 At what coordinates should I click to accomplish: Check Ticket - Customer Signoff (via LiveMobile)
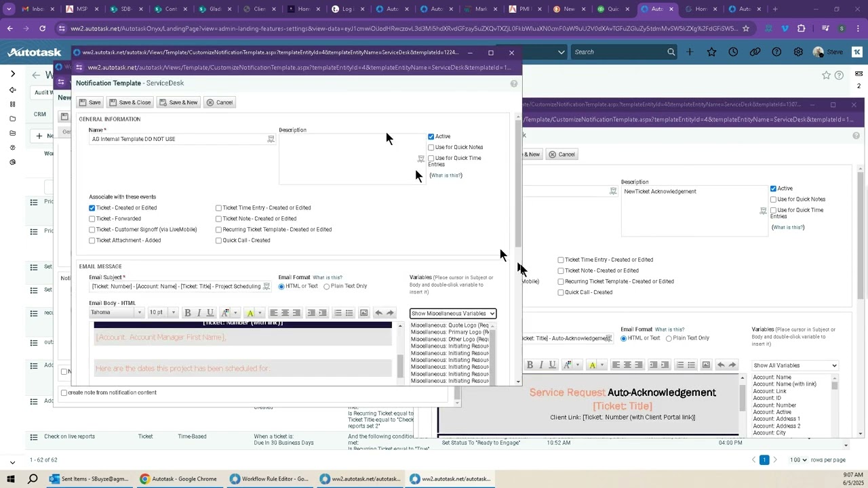pos(92,230)
